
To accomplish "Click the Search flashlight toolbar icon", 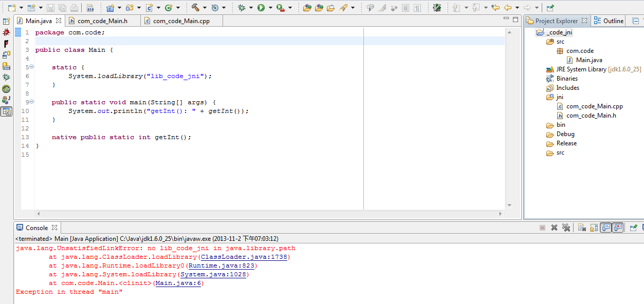I will click(x=343, y=8).
